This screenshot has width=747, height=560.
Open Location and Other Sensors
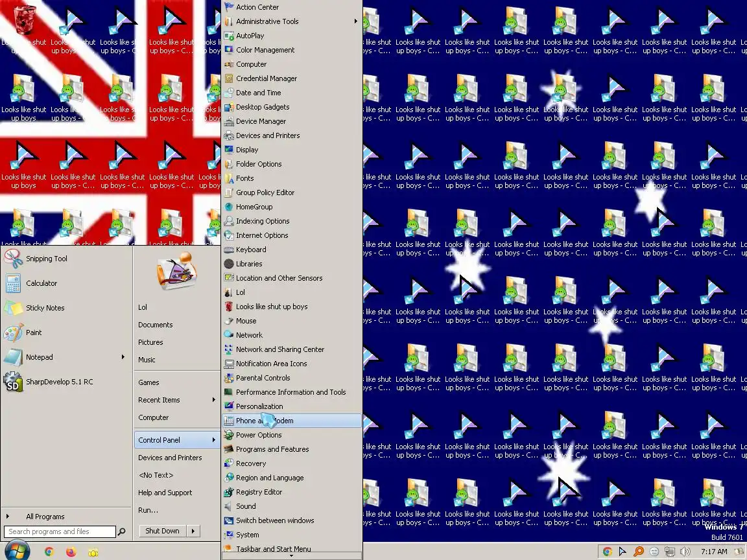292,279
